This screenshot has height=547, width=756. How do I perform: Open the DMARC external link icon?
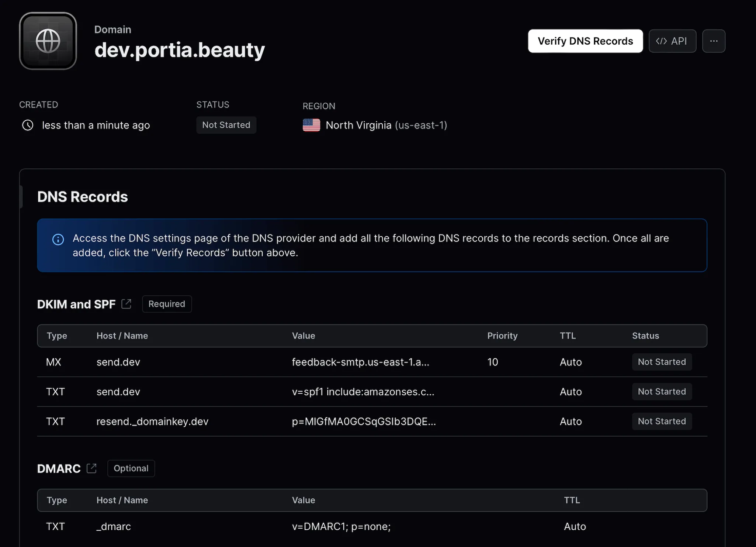point(91,468)
